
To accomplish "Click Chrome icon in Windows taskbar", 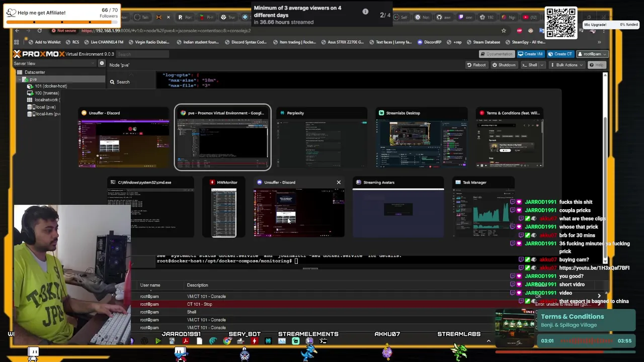I will [x=227, y=341].
